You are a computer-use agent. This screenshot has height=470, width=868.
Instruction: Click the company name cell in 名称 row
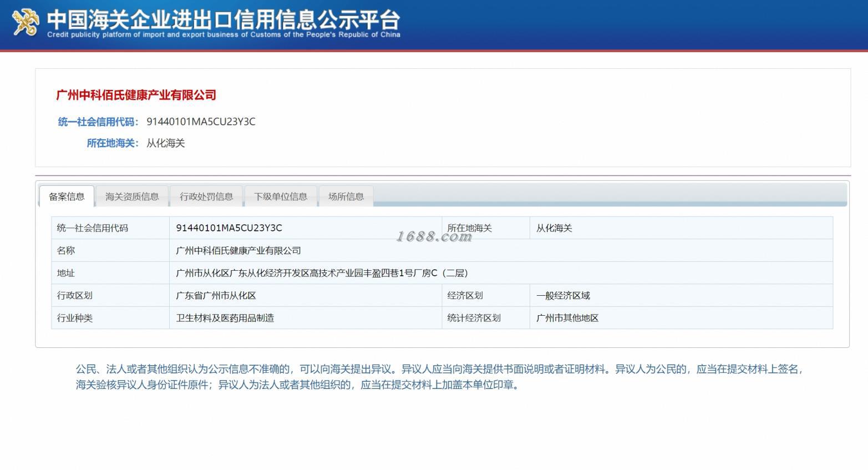501,251
